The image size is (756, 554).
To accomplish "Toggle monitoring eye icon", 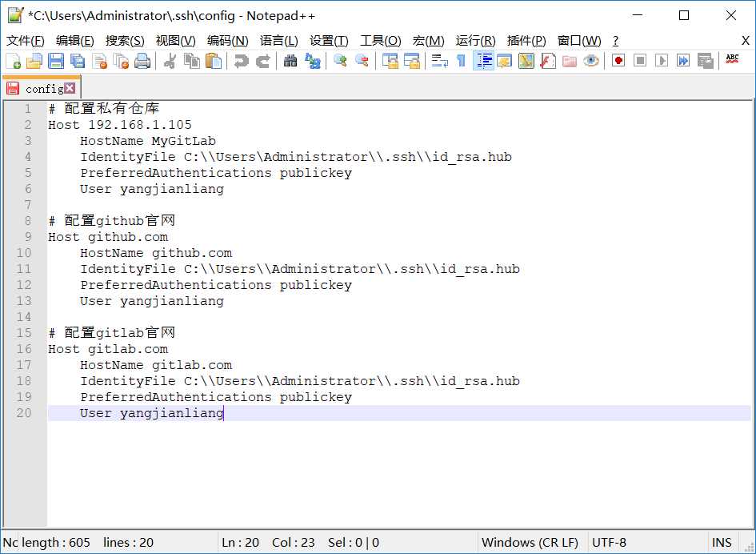I will pos(591,62).
